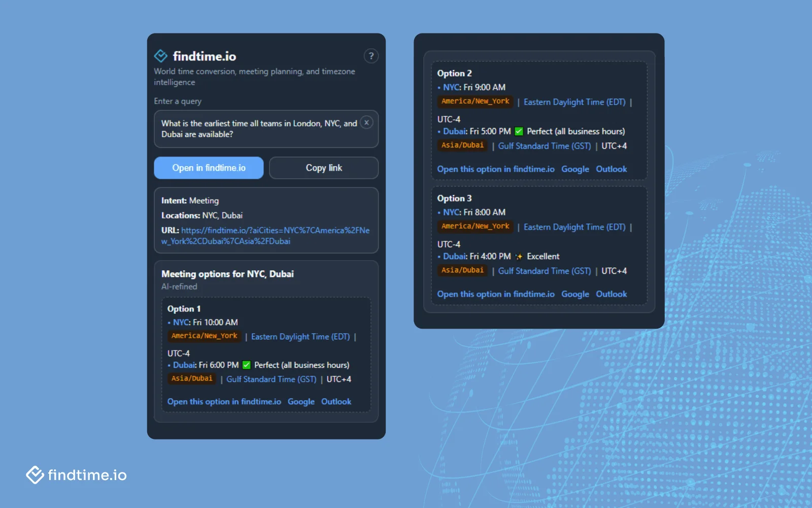Click Gulf Standard Time (GST) in Option 1
812x508 pixels.
(271, 379)
